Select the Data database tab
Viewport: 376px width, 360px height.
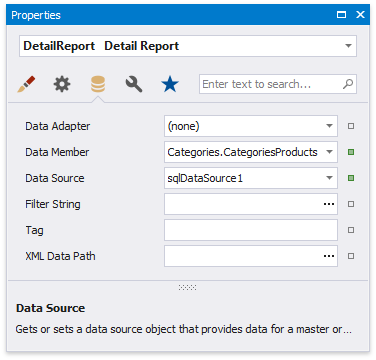[98, 84]
